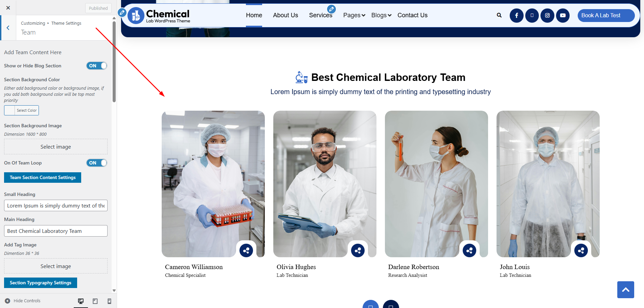The height and width of the screenshot is (308, 644).
Task: Expand the Pages dropdown menu
Action: coord(354,15)
